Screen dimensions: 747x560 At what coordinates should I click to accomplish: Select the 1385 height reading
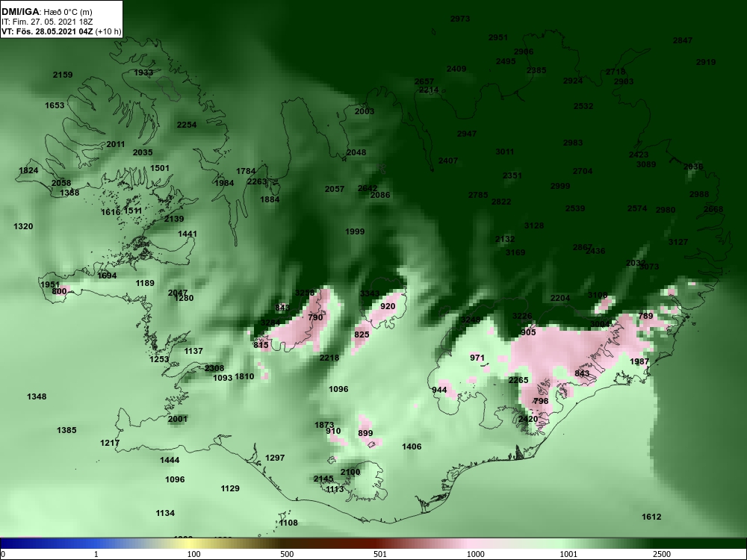tap(66, 430)
